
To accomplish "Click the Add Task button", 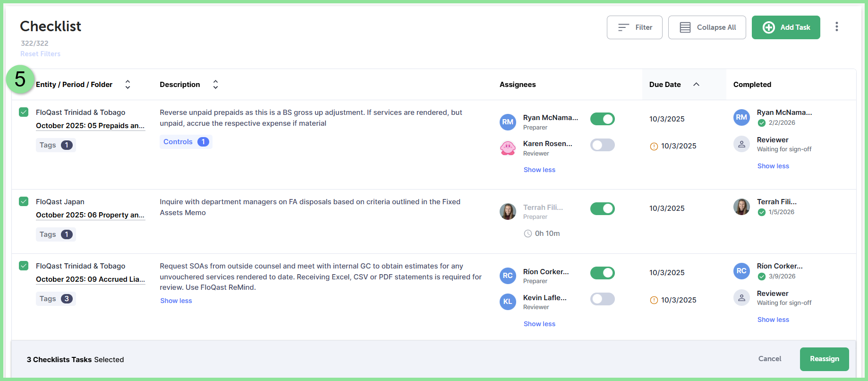I will click(x=786, y=27).
